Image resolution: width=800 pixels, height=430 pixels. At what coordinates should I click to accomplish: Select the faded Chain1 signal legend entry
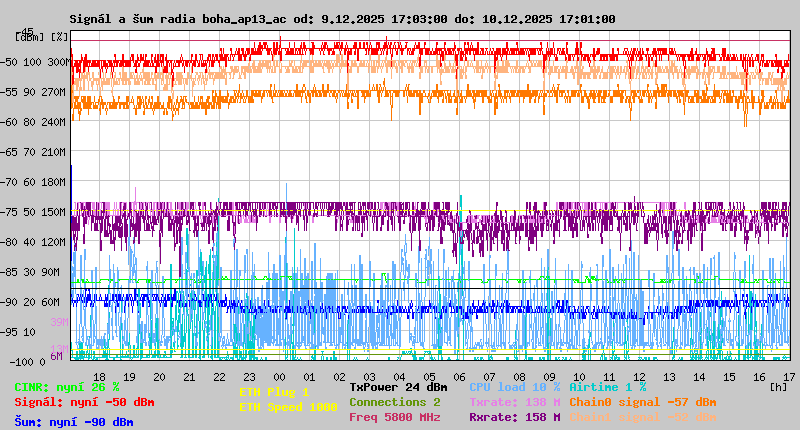tap(642, 417)
